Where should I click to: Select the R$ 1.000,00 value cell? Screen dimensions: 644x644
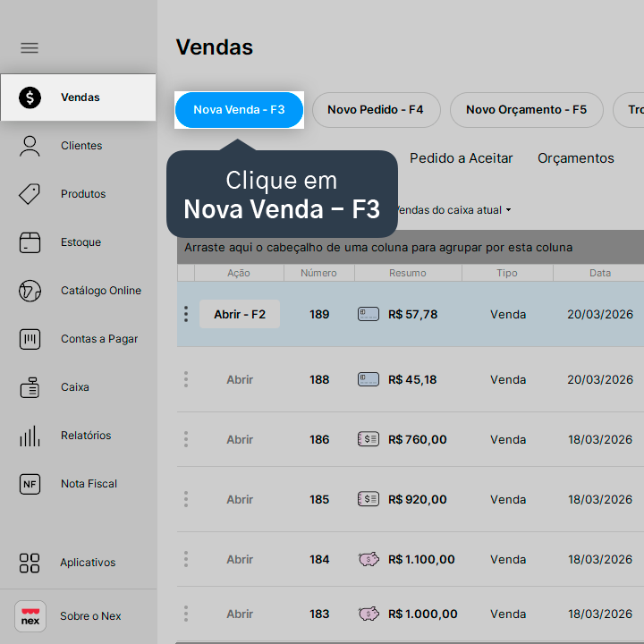coord(422,614)
